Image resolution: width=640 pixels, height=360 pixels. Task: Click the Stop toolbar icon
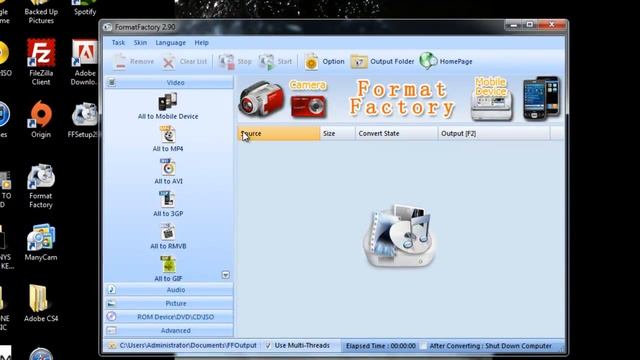coord(227,62)
